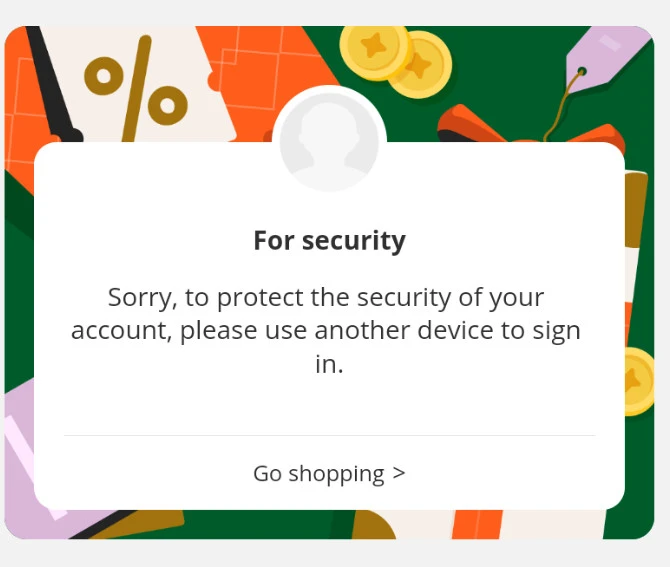Click the purple price tag illustration
Screen dimensions: 670x567
pos(607,60)
